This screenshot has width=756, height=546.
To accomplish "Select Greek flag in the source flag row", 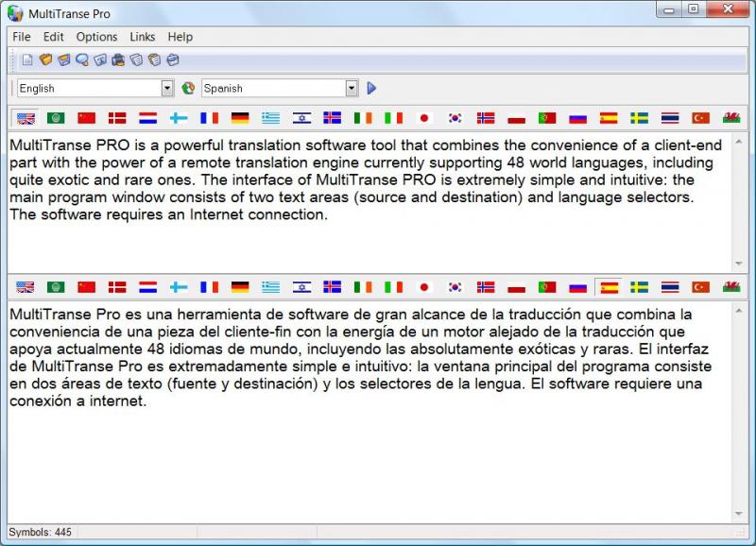I will [271, 118].
